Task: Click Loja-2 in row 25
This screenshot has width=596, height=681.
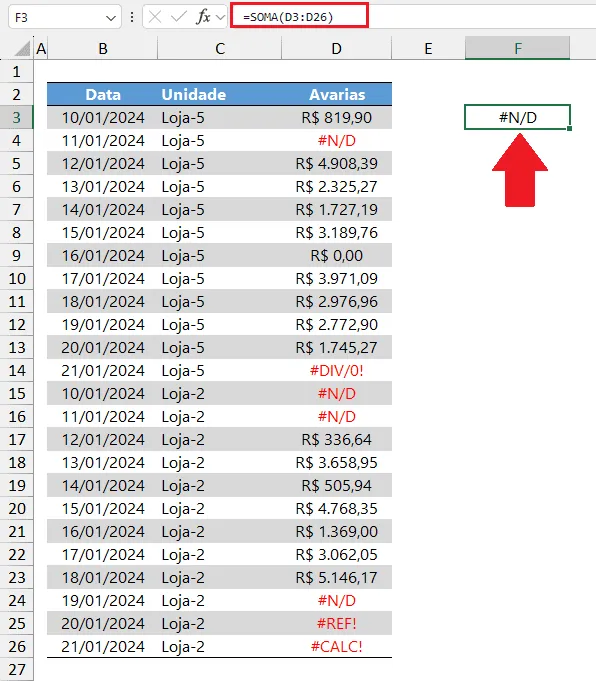Action: pyautogui.click(x=220, y=624)
